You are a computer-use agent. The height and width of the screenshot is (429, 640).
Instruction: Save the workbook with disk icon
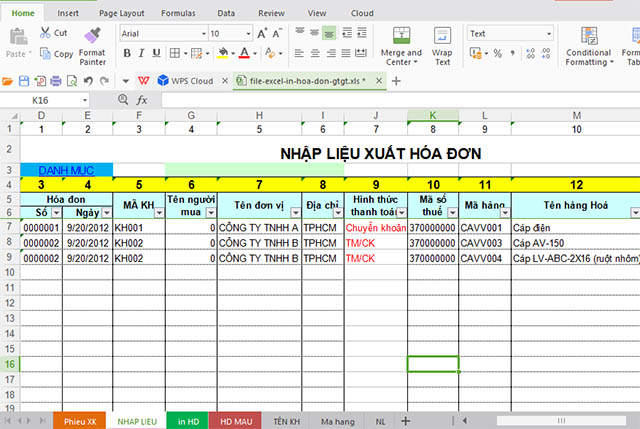coord(24,81)
